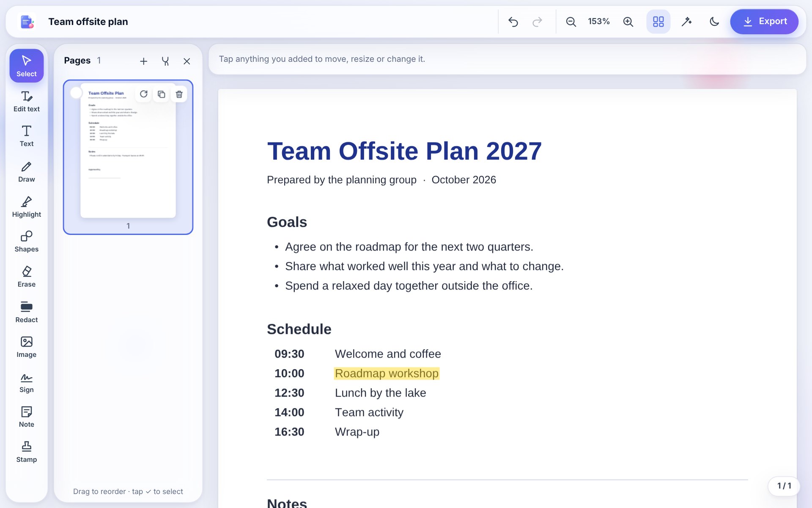Close the Pages panel

point(187,61)
